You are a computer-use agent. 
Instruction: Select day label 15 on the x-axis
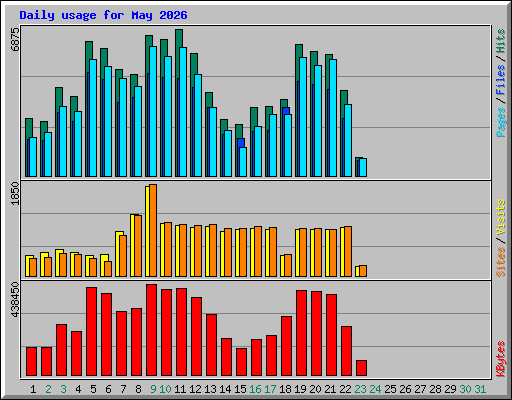pyautogui.click(x=240, y=389)
